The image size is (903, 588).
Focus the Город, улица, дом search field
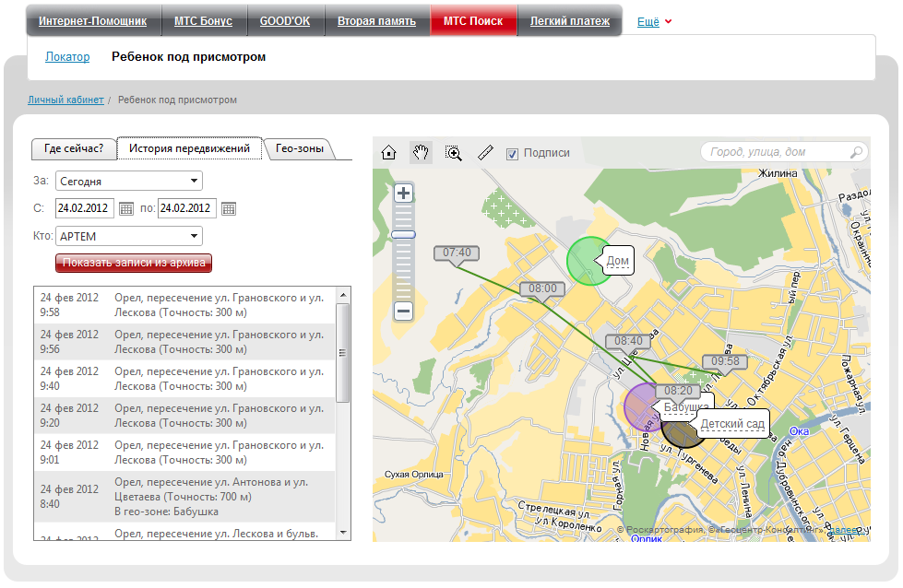[x=784, y=152]
